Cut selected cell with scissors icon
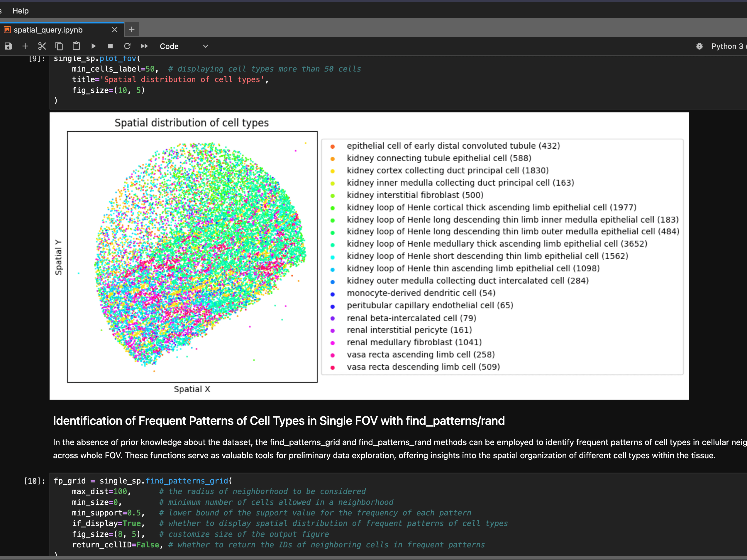The image size is (747, 560). pos(42,46)
